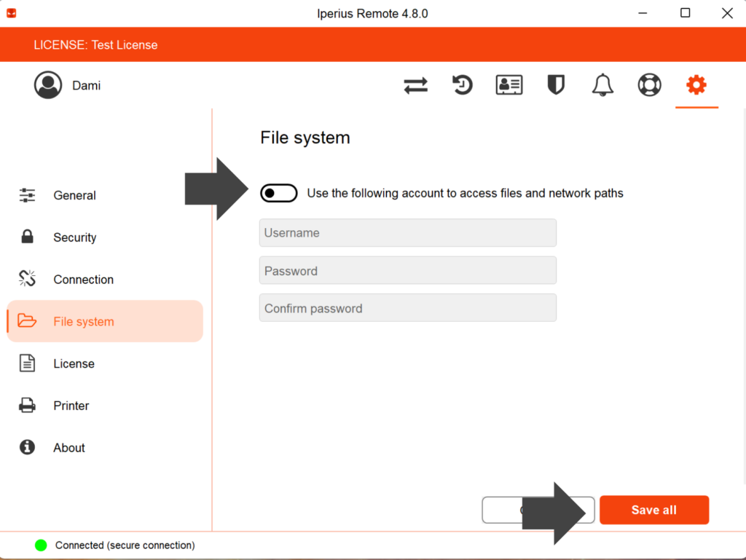Viewport: 746px width, 560px height.
Task: Open the Connection settings section
Action: [x=105, y=279]
